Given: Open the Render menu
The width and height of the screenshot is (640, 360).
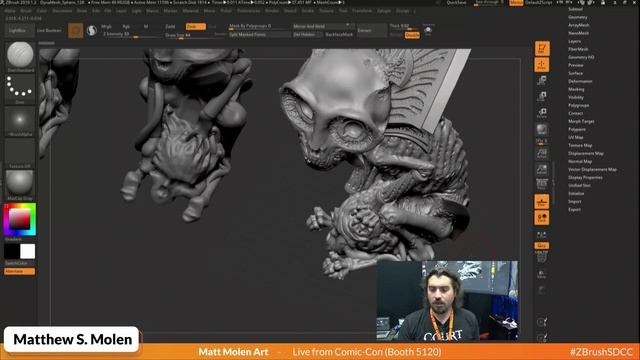Looking at the screenshot, I should tap(272, 11).
